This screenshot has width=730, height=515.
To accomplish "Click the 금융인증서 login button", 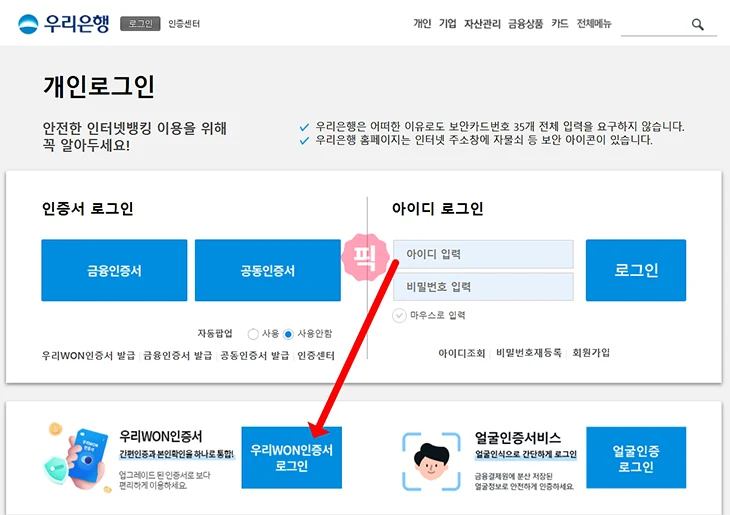I will coord(114,271).
